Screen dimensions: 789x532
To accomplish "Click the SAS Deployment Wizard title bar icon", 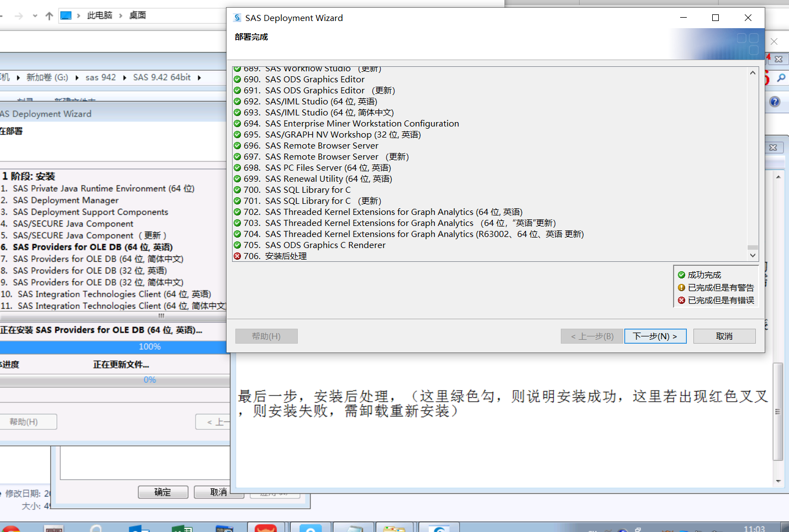I will pos(237,18).
